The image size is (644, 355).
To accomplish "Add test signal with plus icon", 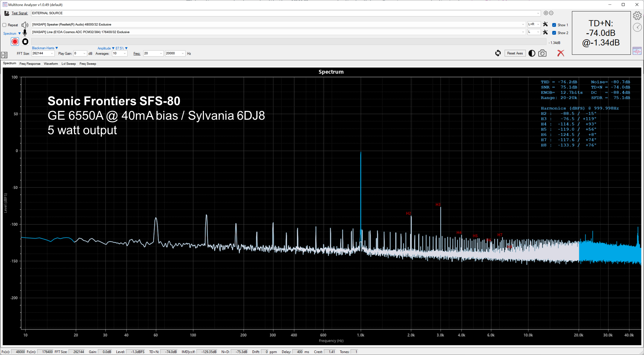I will point(546,13).
